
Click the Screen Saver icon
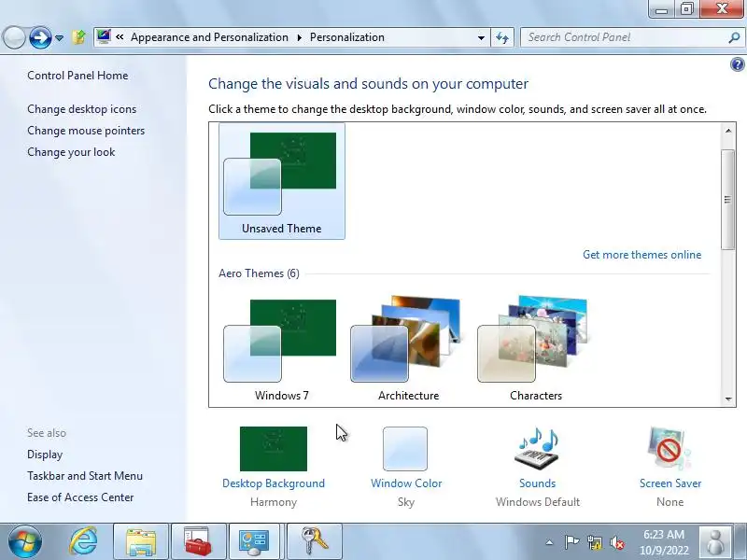[x=669, y=449]
